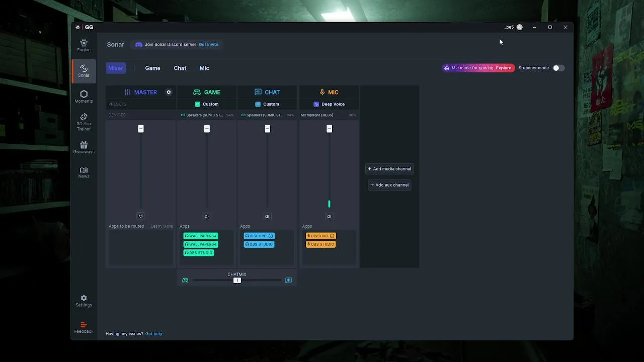The height and width of the screenshot is (362, 644).
Task: Click the GAME channel header
Action: (207, 92)
